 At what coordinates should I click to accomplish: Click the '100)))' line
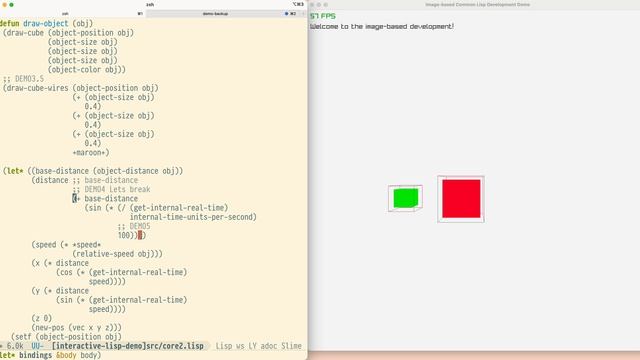pos(131,235)
